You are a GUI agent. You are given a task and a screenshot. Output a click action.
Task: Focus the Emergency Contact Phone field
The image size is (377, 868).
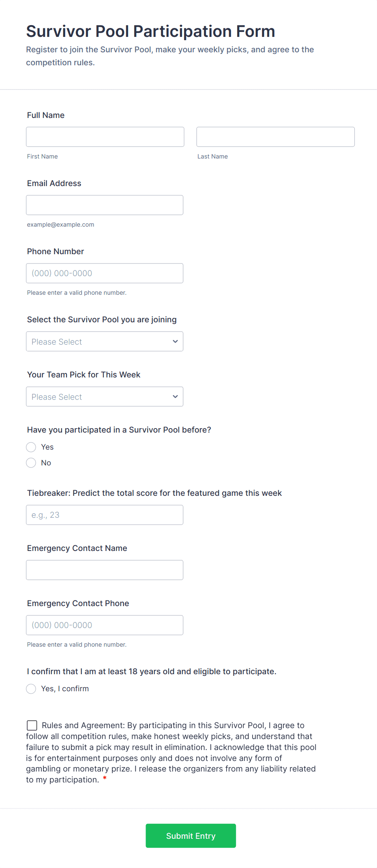coord(105,625)
